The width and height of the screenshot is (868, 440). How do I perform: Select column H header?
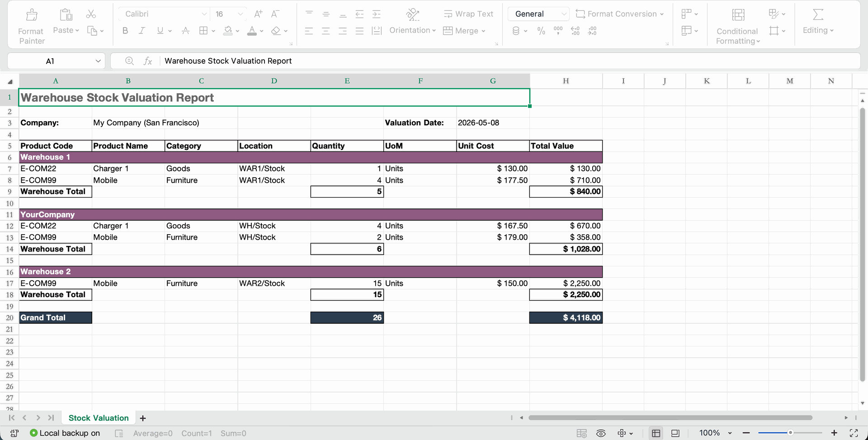point(566,81)
